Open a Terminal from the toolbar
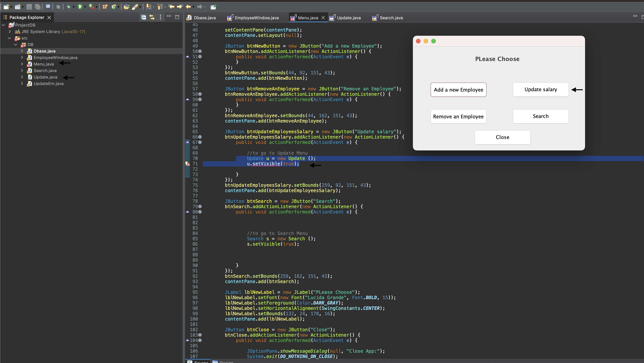Image resolution: width=644 pixels, height=363 pixels. (x=48, y=6)
